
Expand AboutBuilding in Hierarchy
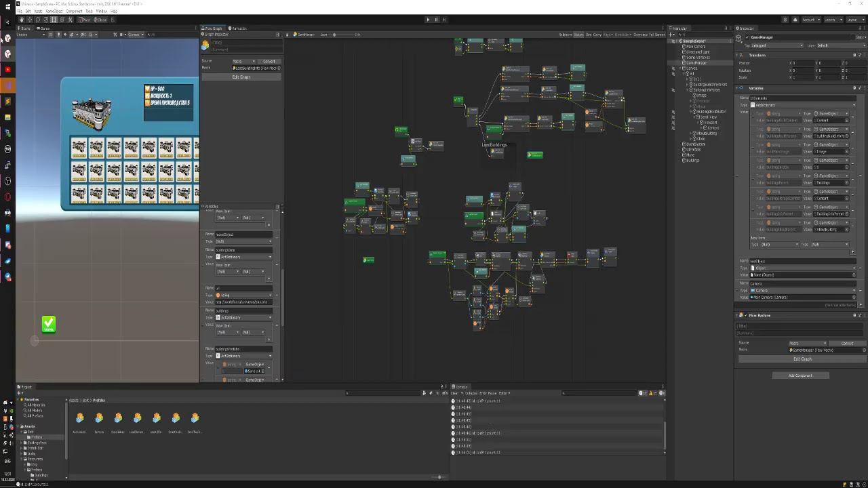tap(692, 133)
